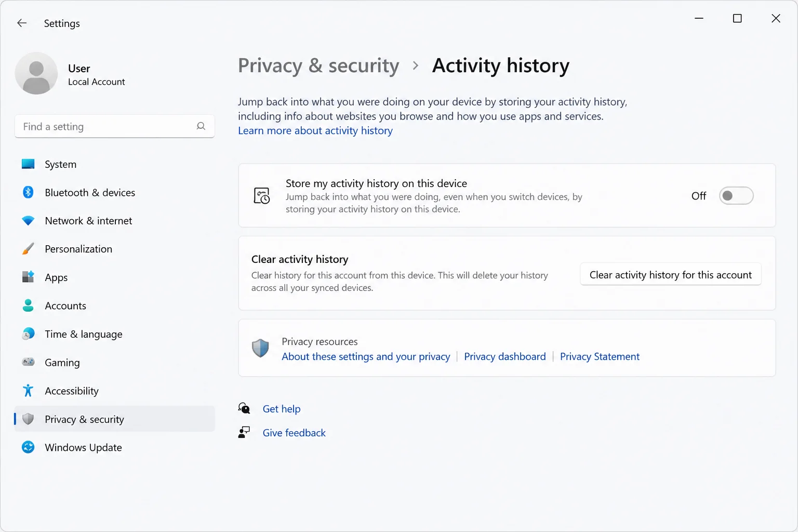Click the User account name
The height and width of the screenshot is (532, 798).
79,68
